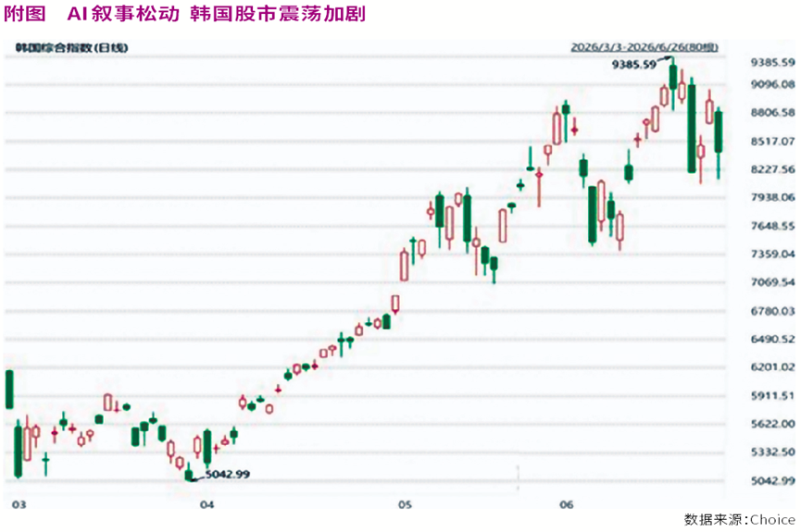Click the 数据来源:Choice source label
The width and height of the screenshot is (801, 532).
739,520
